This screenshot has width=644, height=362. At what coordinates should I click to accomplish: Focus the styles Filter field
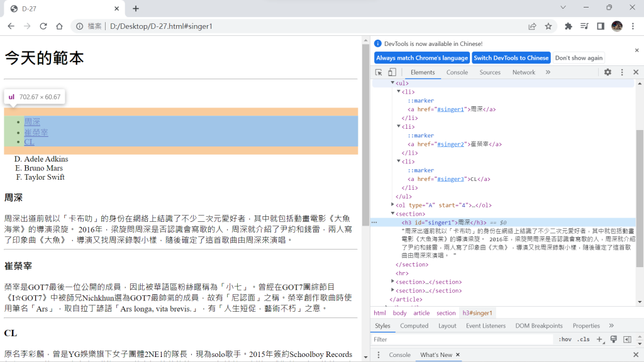(x=462, y=339)
